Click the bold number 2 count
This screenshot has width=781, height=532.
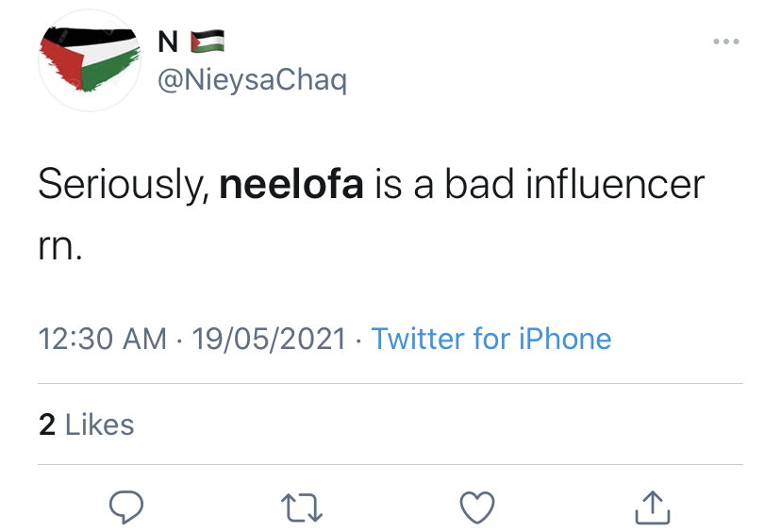click(x=47, y=424)
